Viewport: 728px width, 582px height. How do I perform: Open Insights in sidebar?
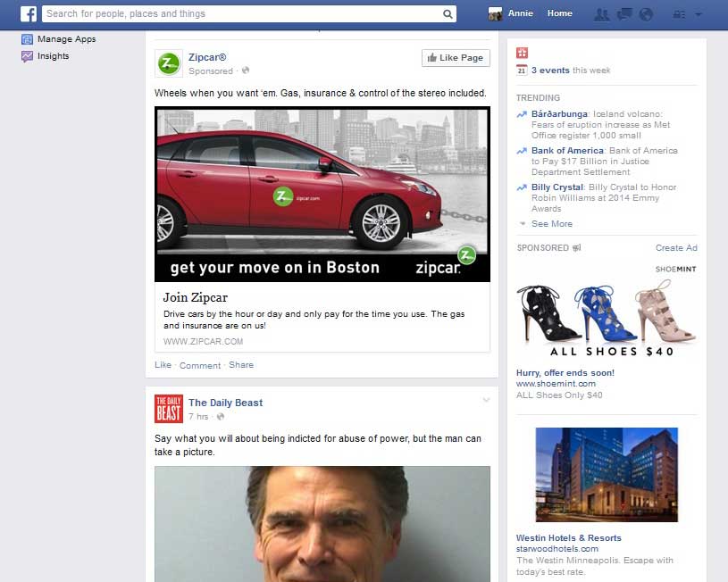click(53, 56)
